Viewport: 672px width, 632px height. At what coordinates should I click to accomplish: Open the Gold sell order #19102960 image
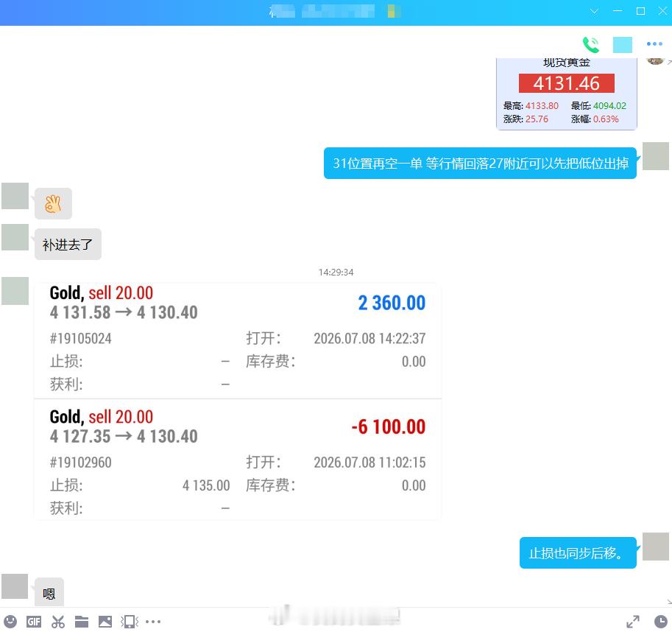point(238,460)
